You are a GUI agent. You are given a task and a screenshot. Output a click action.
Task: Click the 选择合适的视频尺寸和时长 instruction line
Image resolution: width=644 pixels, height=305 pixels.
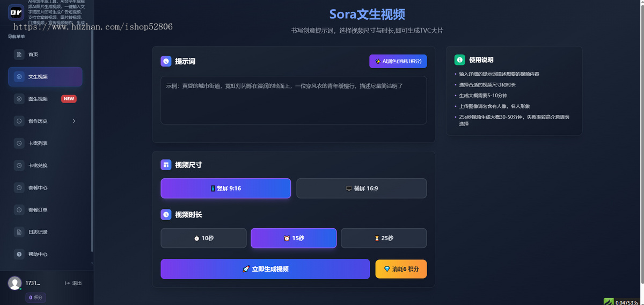pyautogui.click(x=487, y=84)
